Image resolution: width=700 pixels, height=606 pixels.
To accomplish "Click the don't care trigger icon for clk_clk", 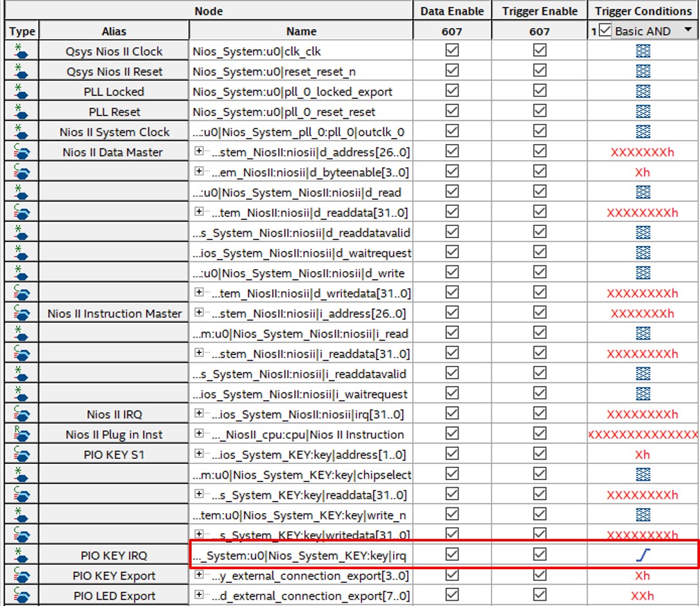I will click(643, 51).
